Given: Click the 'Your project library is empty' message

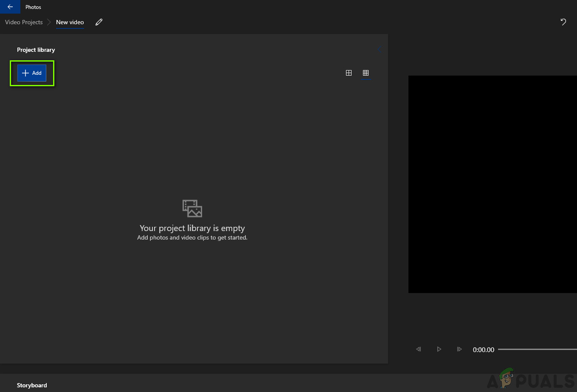Looking at the screenshot, I should 192,228.
